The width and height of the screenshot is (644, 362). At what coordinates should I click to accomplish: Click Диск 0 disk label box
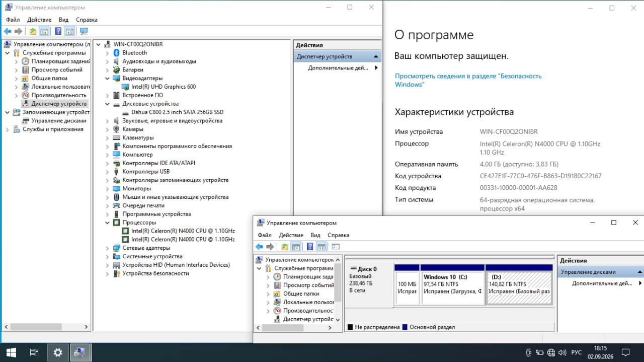pyautogui.click(x=369, y=285)
